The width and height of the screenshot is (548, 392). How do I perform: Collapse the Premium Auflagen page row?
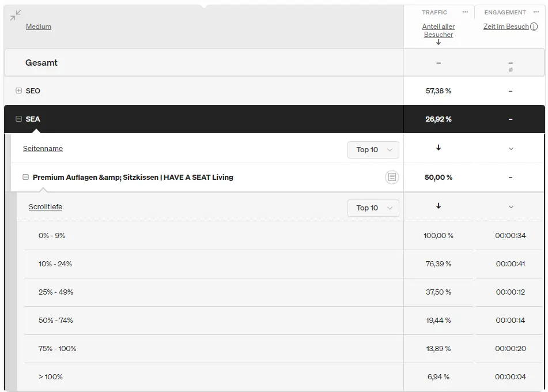click(x=25, y=178)
